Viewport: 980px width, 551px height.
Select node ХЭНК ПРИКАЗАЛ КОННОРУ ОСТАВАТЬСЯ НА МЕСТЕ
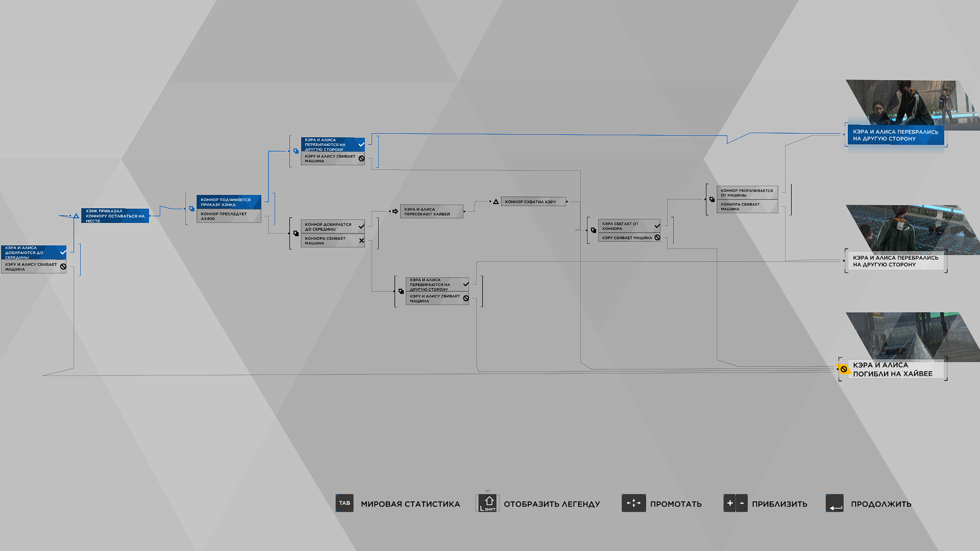(115, 216)
